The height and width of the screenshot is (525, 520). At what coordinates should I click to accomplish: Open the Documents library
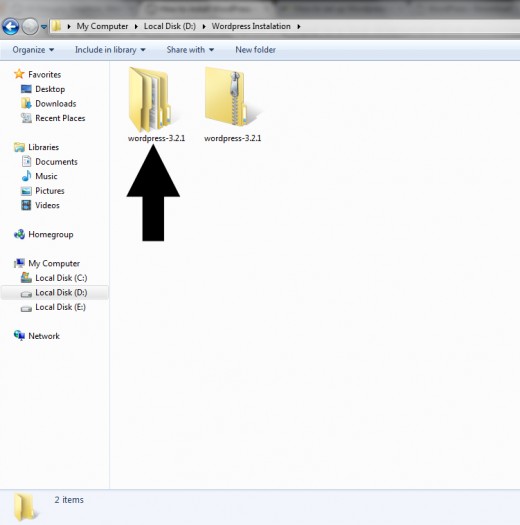pyautogui.click(x=56, y=162)
